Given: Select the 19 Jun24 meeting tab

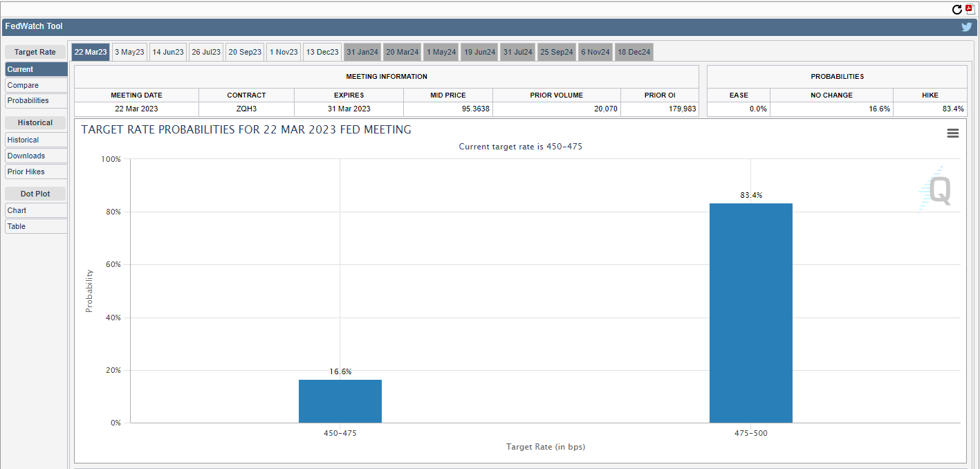Looking at the screenshot, I should pyautogui.click(x=479, y=51).
